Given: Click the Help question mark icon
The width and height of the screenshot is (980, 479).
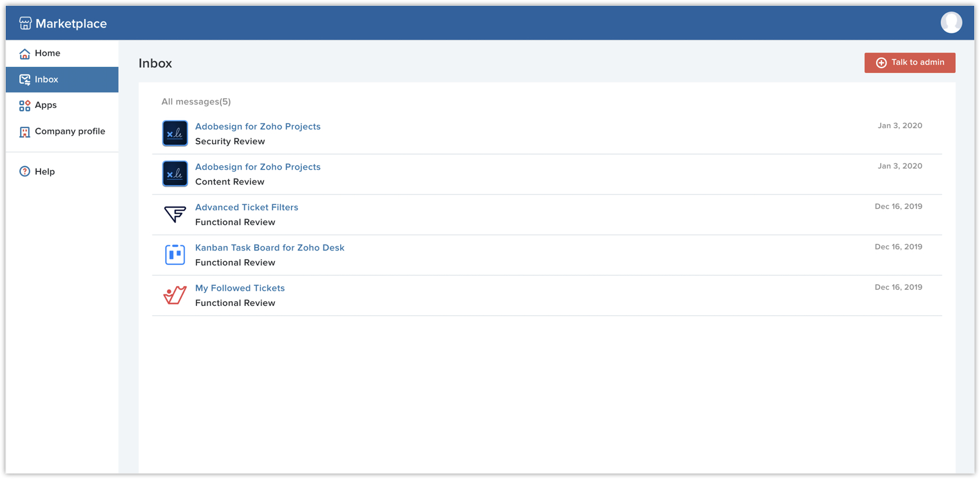Looking at the screenshot, I should (24, 171).
